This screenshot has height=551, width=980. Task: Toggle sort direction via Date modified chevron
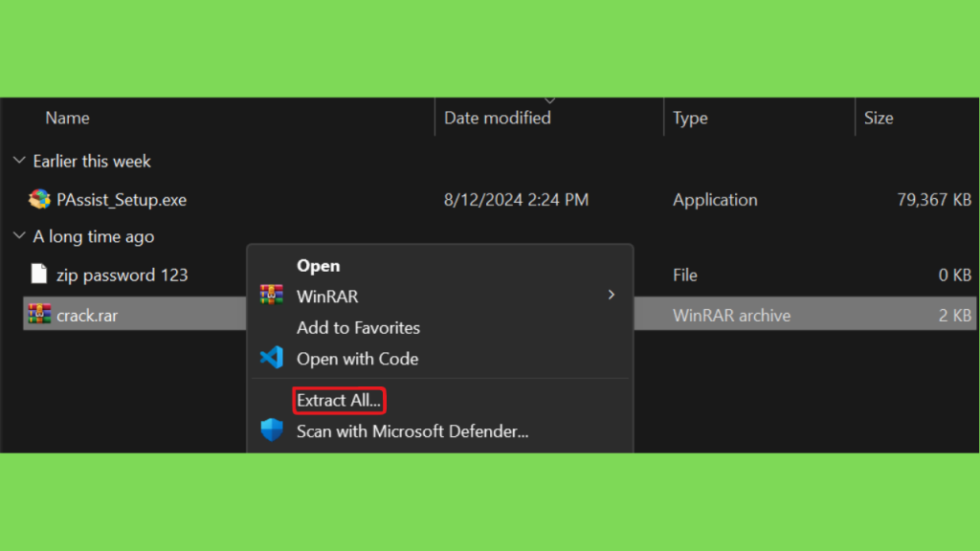(x=549, y=100)
